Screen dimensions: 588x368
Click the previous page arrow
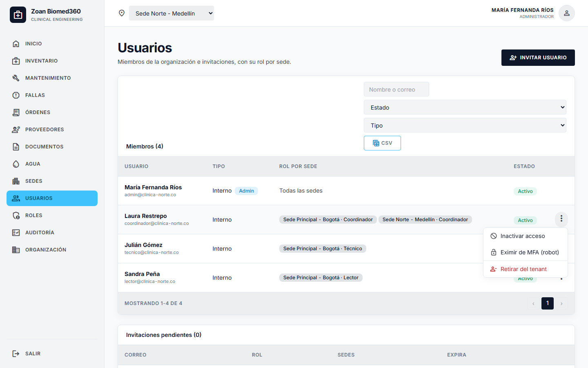[533, 303]
